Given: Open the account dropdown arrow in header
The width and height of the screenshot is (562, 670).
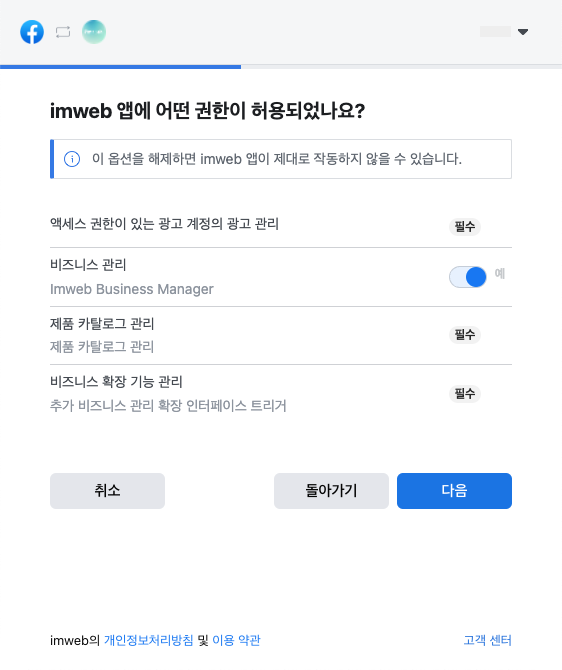Looking at the screenshot, I should pos(523,32).
